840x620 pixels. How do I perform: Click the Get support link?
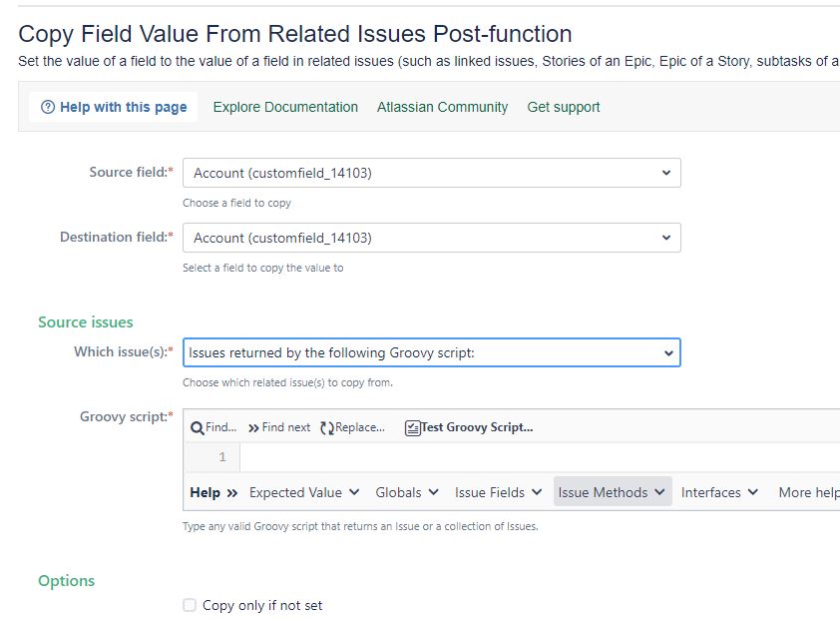point(564,107)
